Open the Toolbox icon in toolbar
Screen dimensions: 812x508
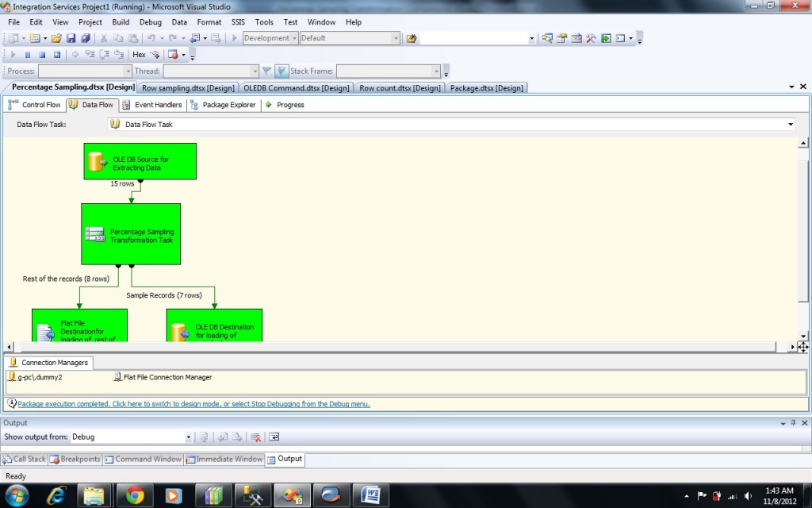point(590,38)
